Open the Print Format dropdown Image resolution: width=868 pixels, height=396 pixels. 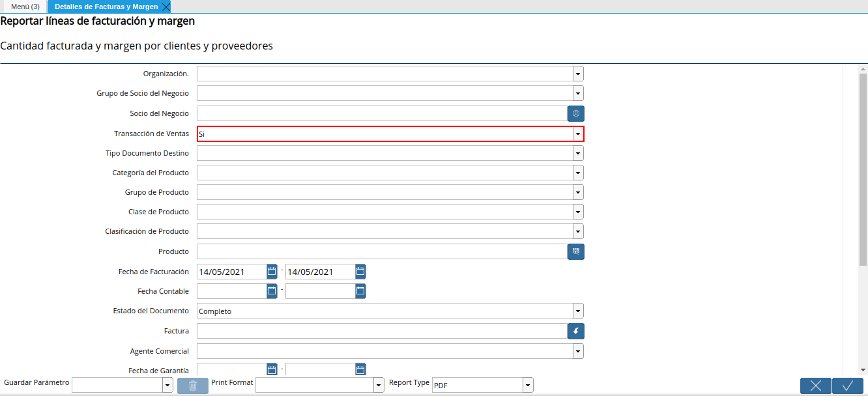coord(379,386)
